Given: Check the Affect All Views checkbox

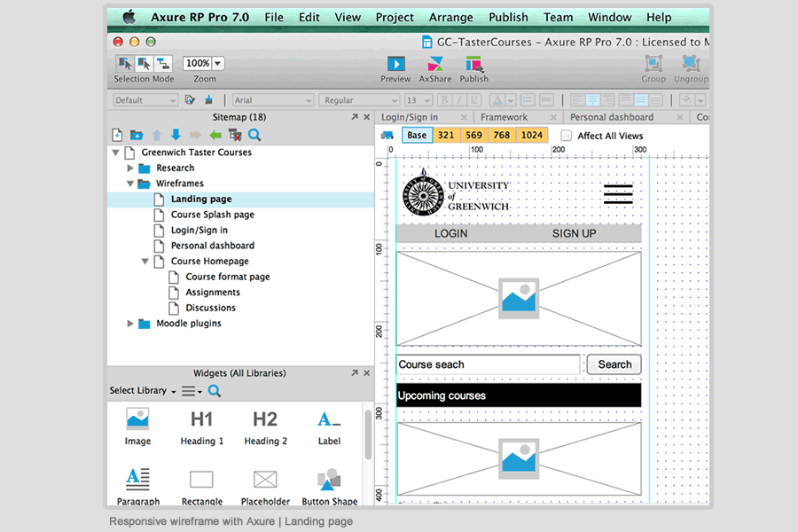Looking at the screenshot, I should (x=565, y=136).
